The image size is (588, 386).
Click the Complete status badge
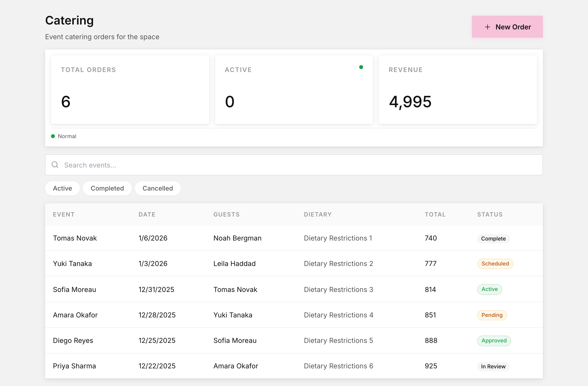point(493,239)
